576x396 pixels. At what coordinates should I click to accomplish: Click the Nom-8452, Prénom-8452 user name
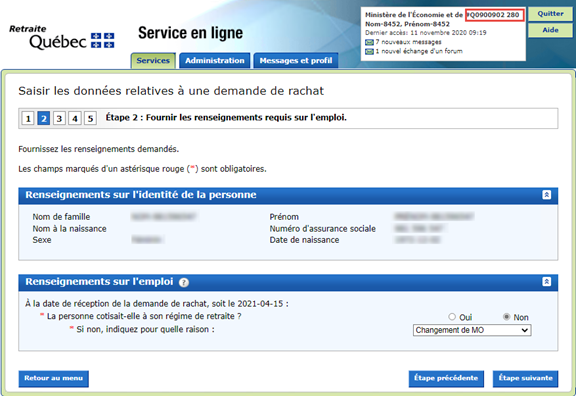[407, 24]
